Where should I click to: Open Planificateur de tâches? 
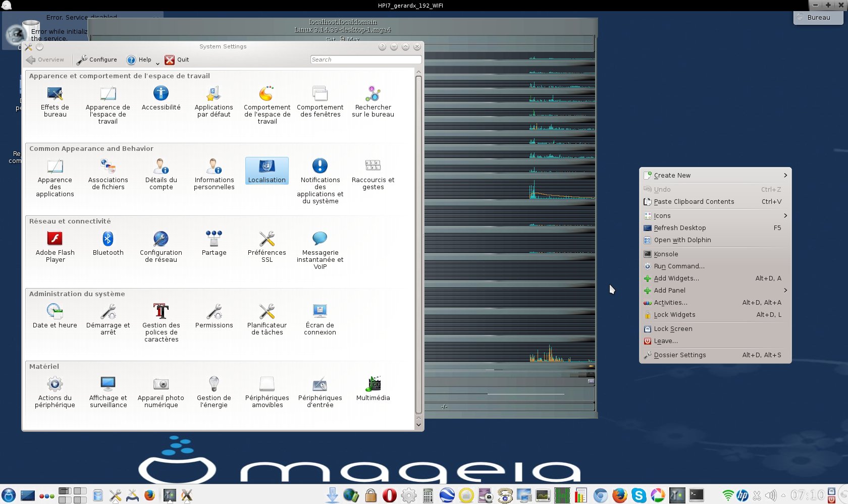[x=267, y=320]
